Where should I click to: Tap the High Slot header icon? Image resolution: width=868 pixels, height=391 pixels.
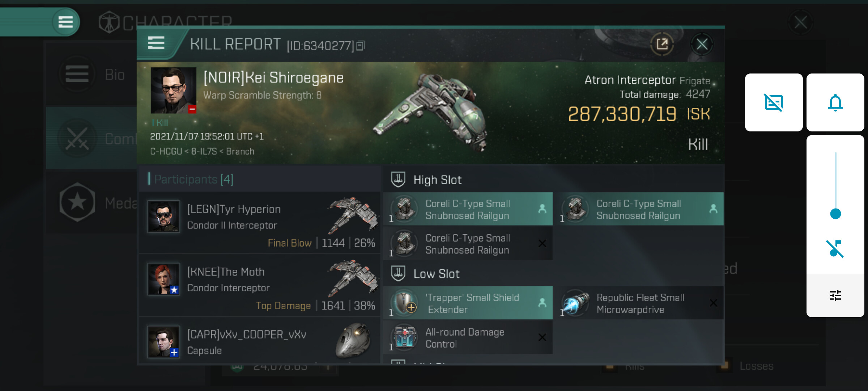click(398, 180)
